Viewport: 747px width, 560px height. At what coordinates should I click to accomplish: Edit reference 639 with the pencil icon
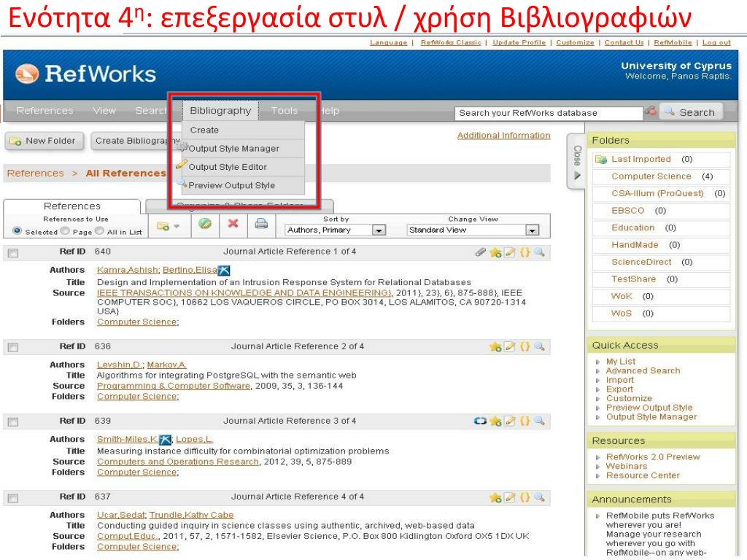(x=510, y=421)
